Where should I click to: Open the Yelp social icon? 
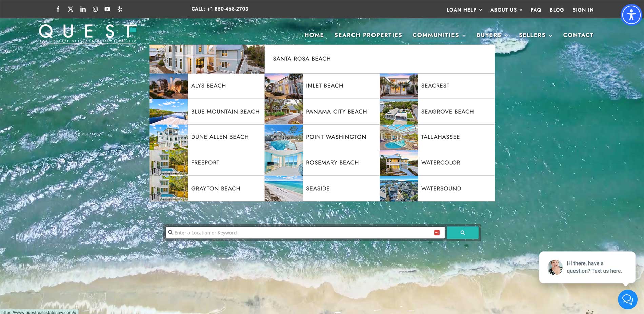[120, 9]
